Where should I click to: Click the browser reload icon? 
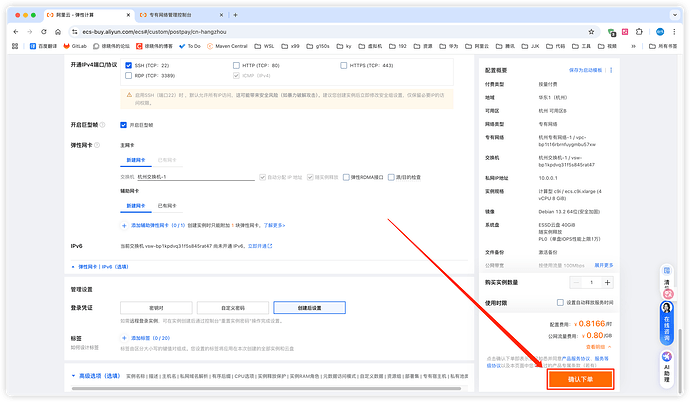42,32
